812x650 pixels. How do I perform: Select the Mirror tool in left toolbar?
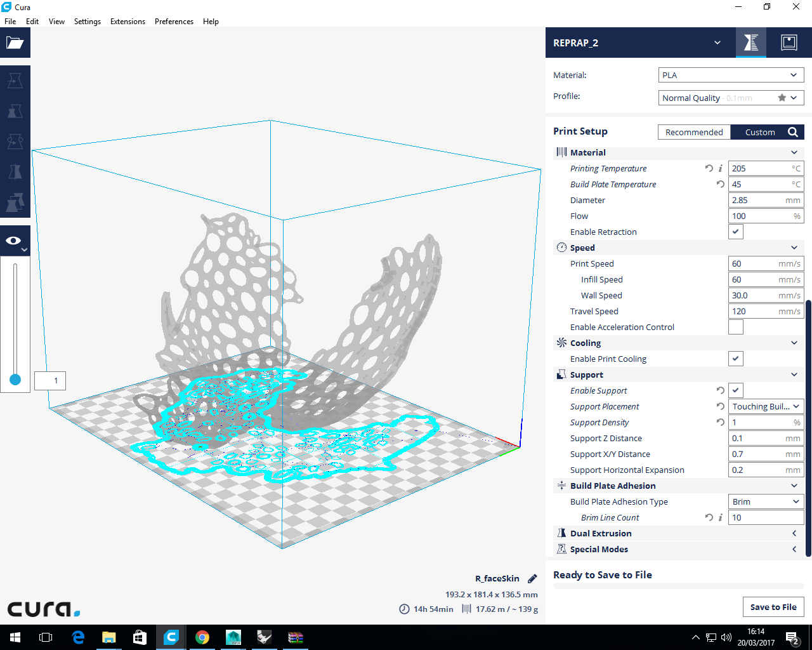point(15,172)
